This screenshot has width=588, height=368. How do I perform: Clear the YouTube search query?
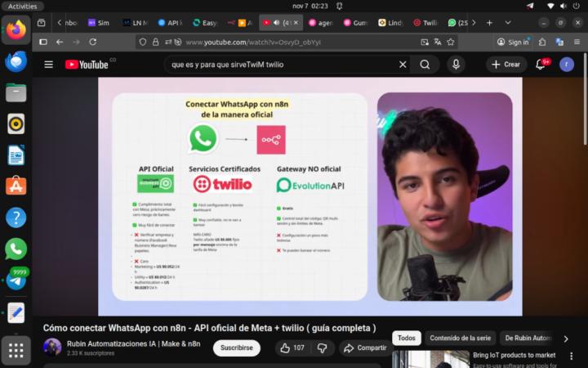click(403, 65)
